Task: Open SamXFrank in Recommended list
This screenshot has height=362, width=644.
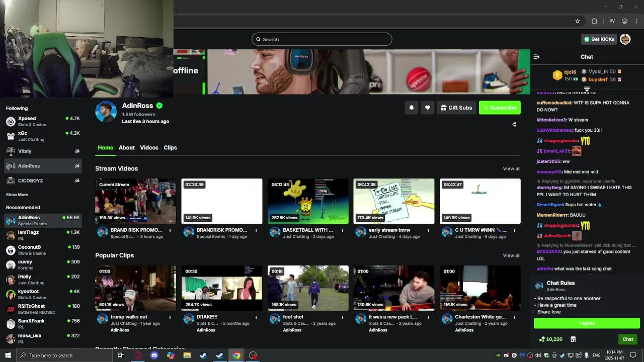Action: [43, 323]
